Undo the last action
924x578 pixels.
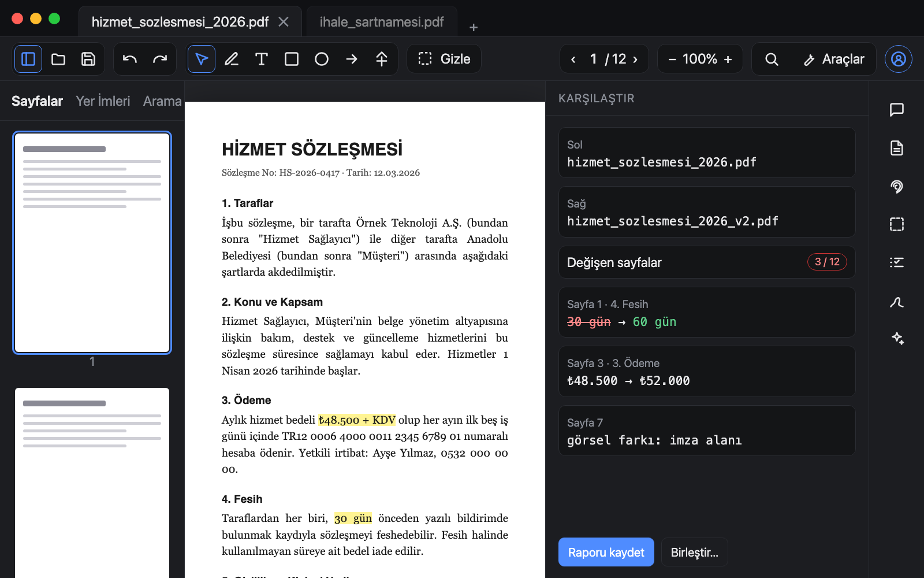[130, 59]
